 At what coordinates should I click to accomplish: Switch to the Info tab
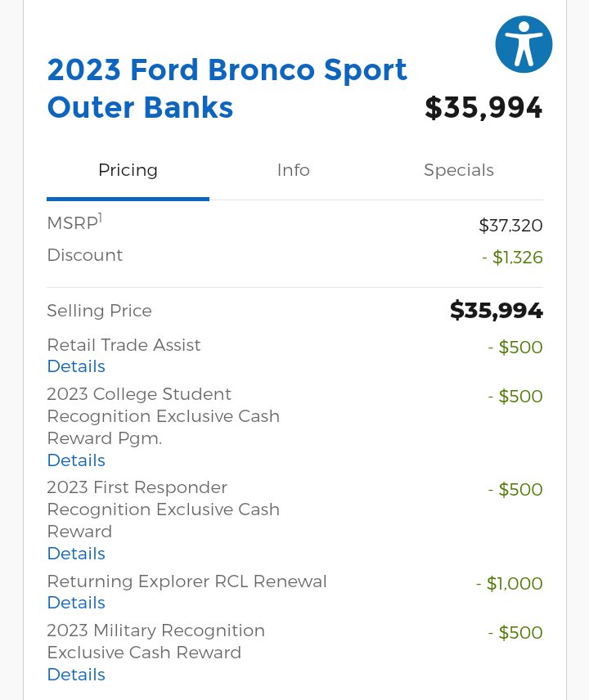click(x=293, y=170)
